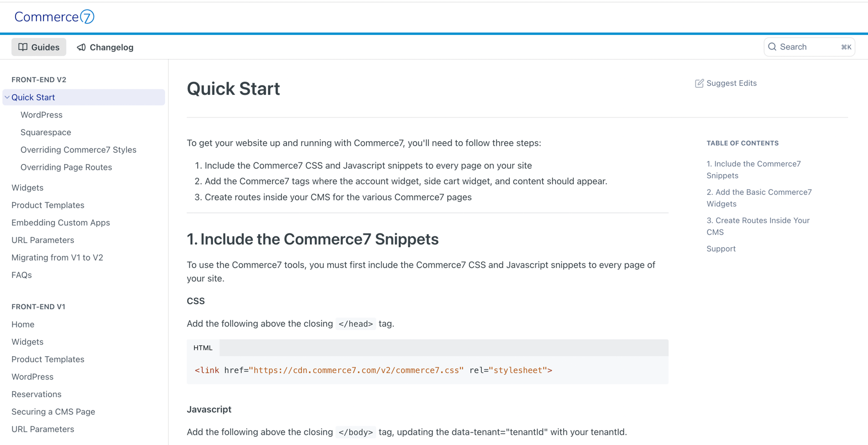Open Migrating from V1 to V2
The width and height of the screenshot is (868, 445).
point(58,257)
